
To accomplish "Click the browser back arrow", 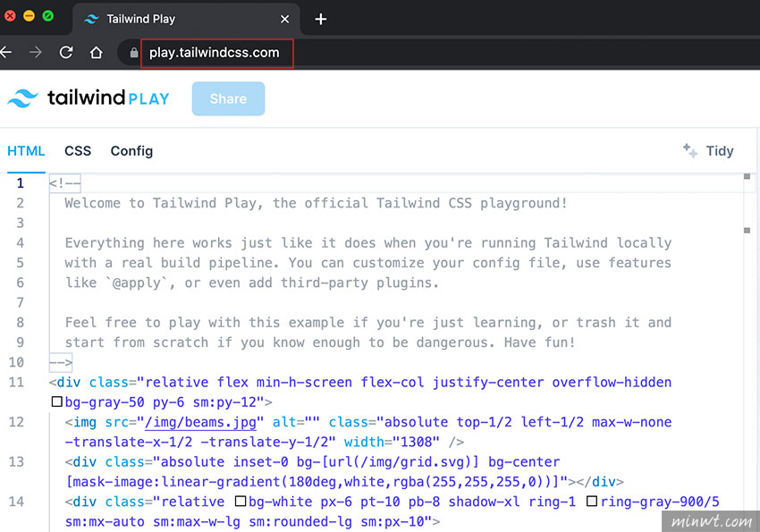I will click(x=5, y=52).
